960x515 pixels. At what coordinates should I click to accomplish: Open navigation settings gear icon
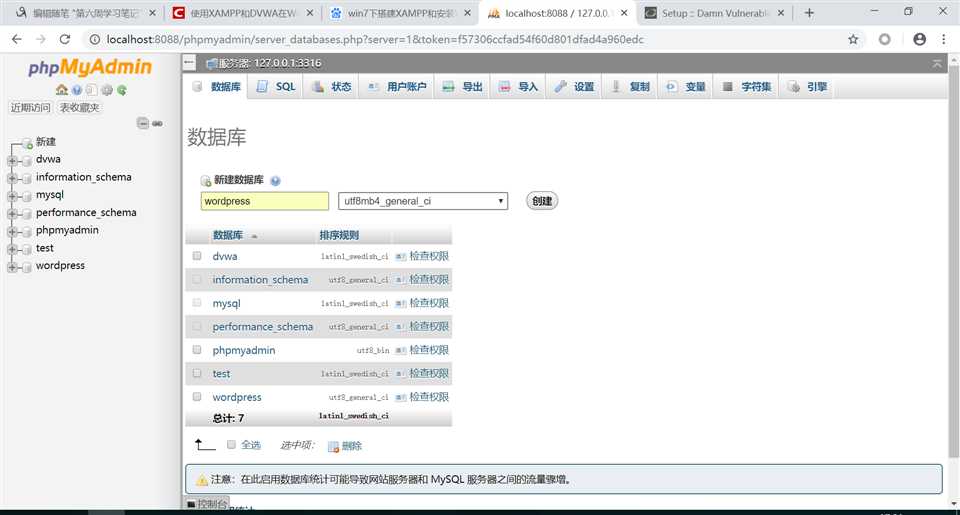107,90
